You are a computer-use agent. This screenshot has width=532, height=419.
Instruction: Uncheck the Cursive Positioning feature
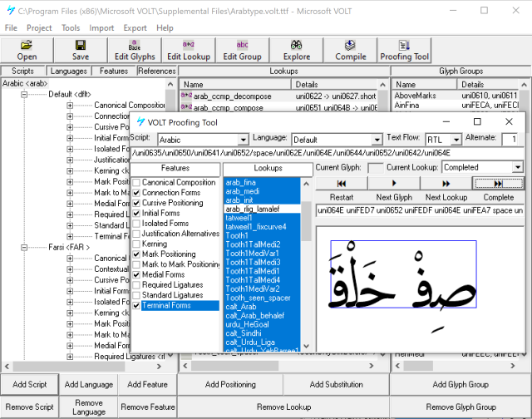tap(136, 204)
